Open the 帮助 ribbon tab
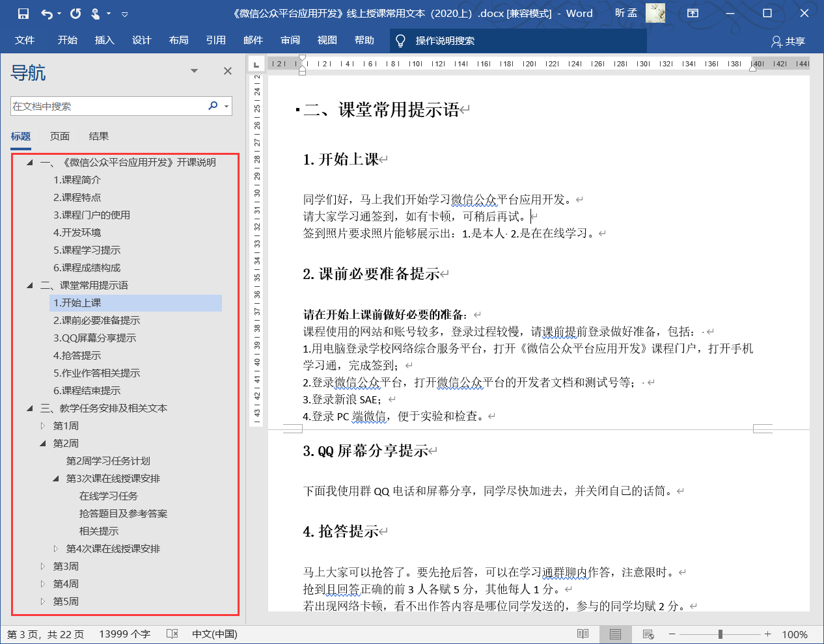 click(x=364, y=40)
